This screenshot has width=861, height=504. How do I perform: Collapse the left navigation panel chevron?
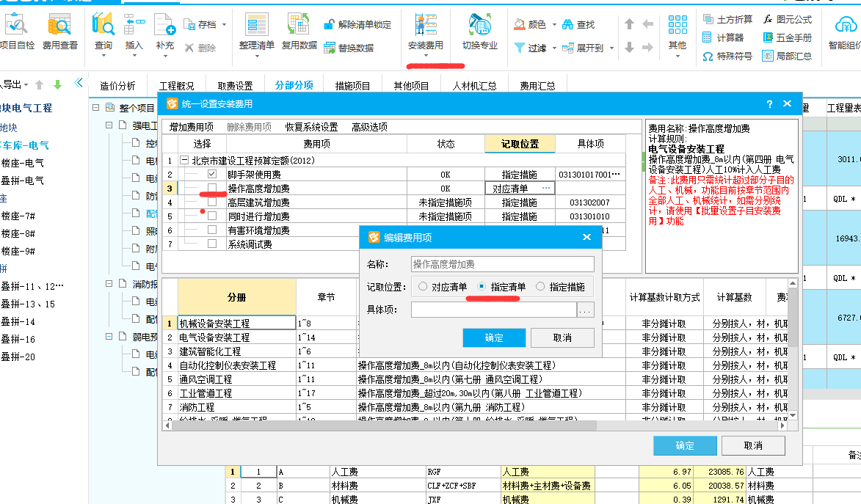tap(79, 83)
